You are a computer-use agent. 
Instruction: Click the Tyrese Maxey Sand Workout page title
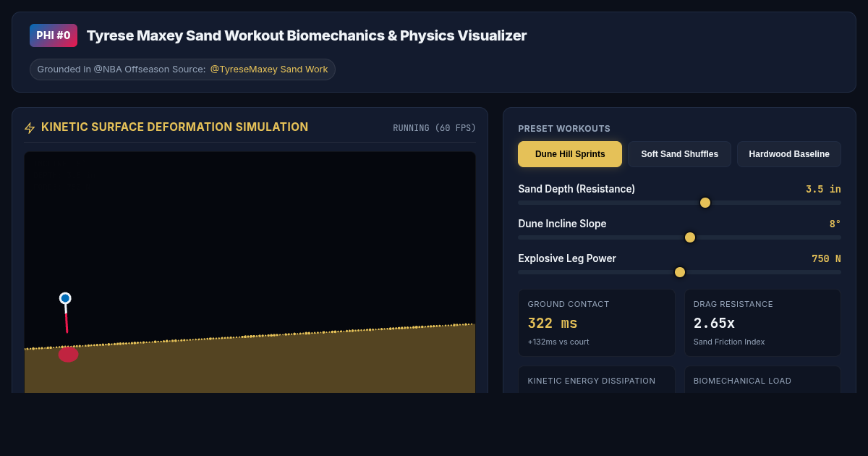pos(307,35)
